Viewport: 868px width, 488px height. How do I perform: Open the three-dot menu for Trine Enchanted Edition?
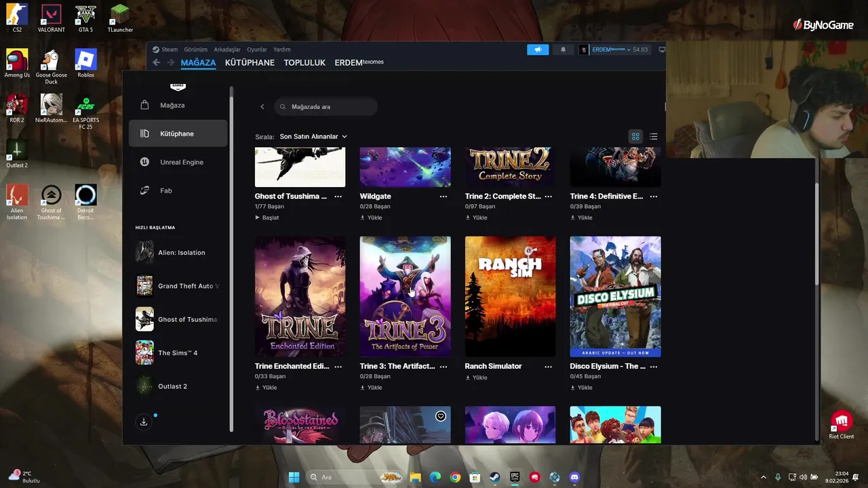338,367
